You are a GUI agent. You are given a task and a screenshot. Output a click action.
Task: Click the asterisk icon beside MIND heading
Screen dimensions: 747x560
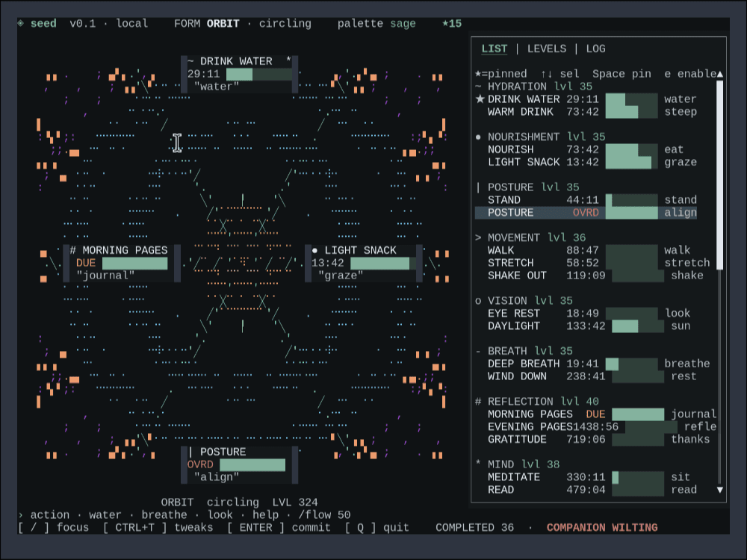coord(478,463)
